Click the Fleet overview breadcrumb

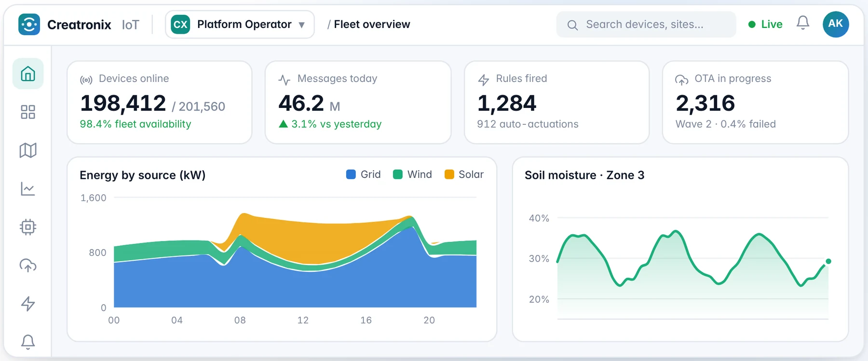(x=372, y=24)
